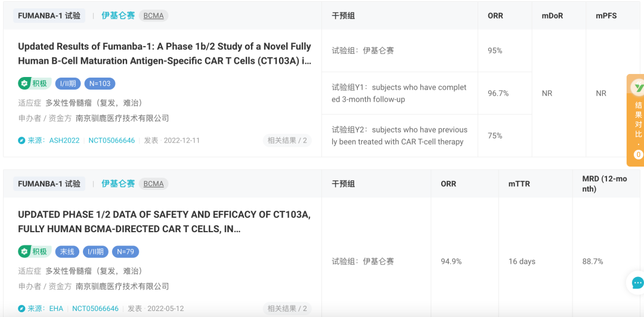The width and height of the screenshot is (644, 317).
Task: Open NCT05066646 link in second EHA card
Action: [95, 309]
